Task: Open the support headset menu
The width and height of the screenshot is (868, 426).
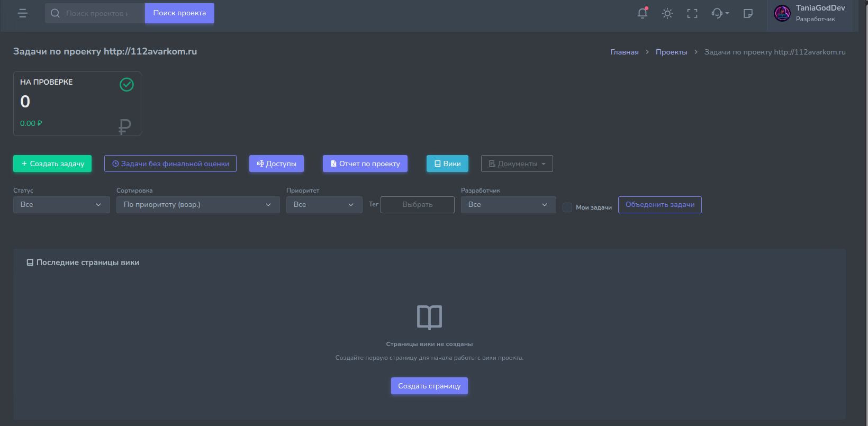Action: click(720, 13)
